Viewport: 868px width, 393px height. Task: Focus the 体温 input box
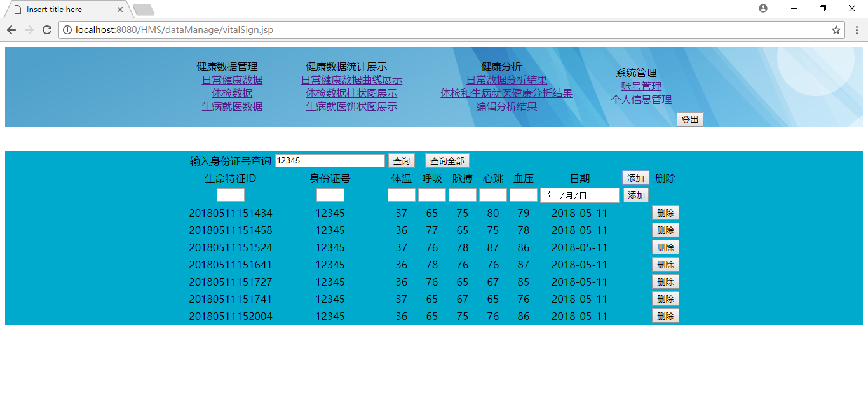(x=402, y=195)
